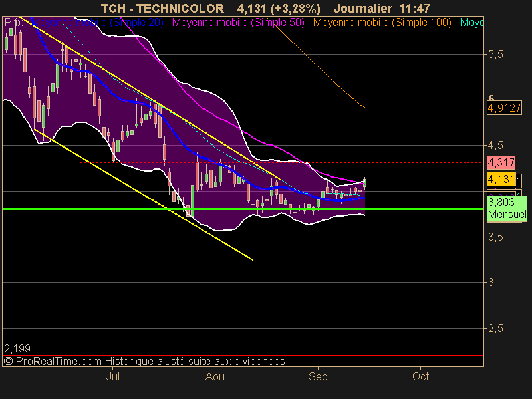Open the Moyenne mobile (Simple 100) legend entry

[382, 23]
